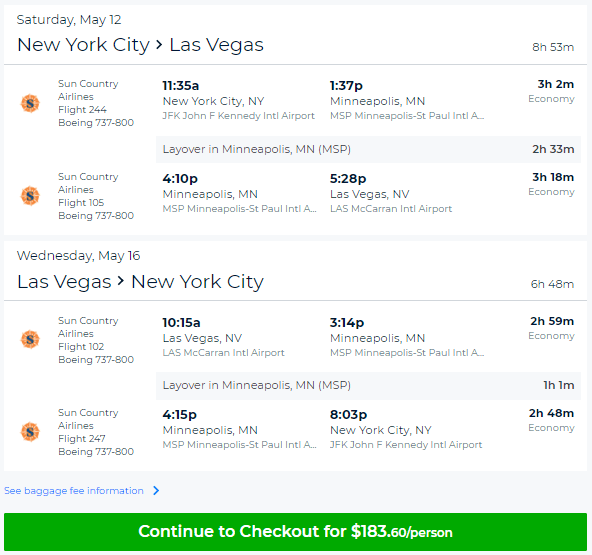Select the 1h 1m Minneapolis layover row
Screen dimensions: 592x555
coord(368,385)
